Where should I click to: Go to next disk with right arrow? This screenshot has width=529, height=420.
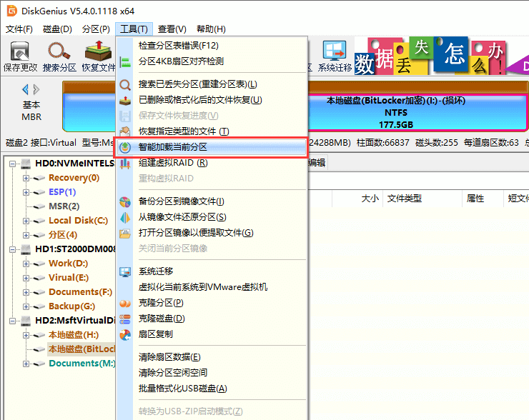36,90
